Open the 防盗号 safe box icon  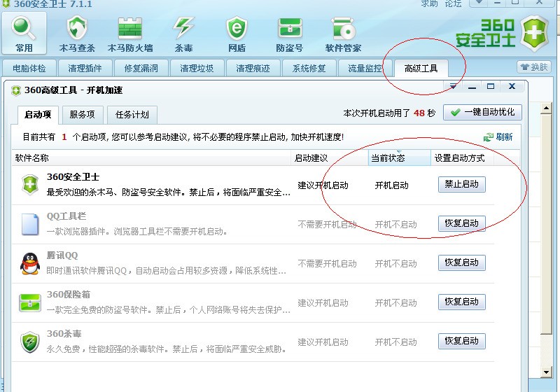(290, 34)
